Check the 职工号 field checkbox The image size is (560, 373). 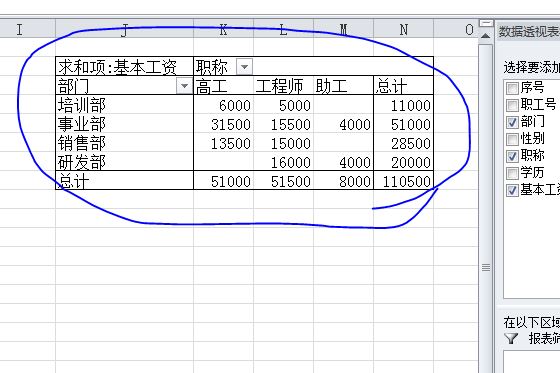512,105
